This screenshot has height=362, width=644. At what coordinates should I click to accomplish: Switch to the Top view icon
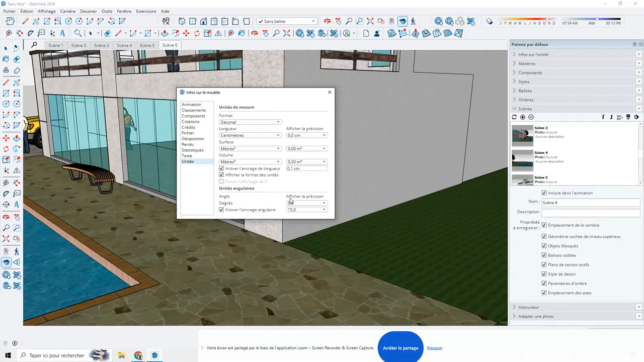193,21
